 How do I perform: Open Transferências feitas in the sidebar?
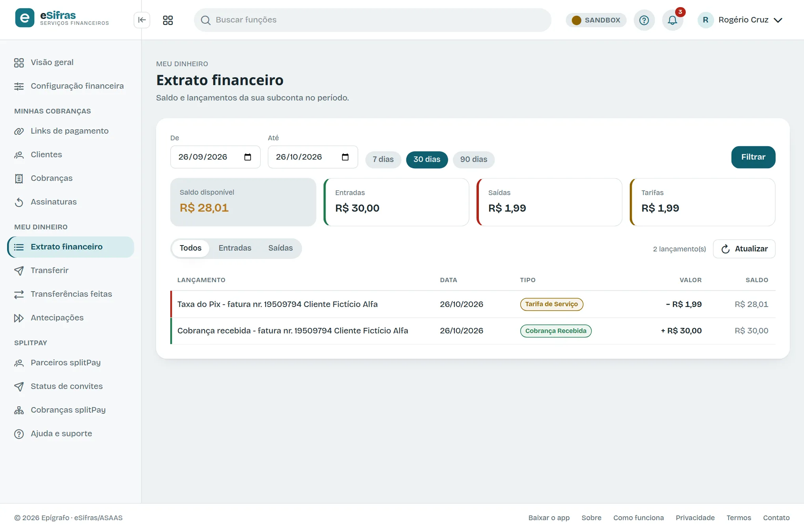coord(71,294)
